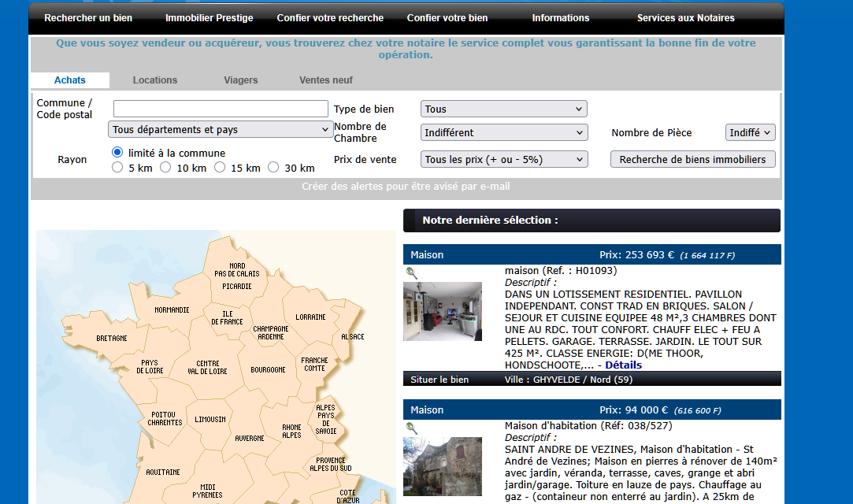Screen dimensions: 853x504
Task: Click 'Créer des alertes pour être avisé par e-mail'
Action: (406, 187)
